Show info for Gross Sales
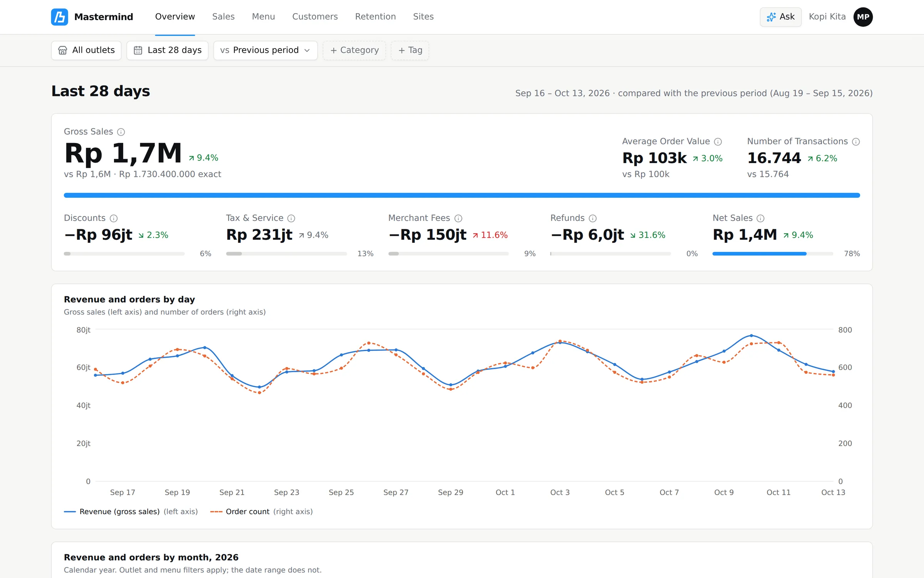924x578 pixels. tap(121, 132)
